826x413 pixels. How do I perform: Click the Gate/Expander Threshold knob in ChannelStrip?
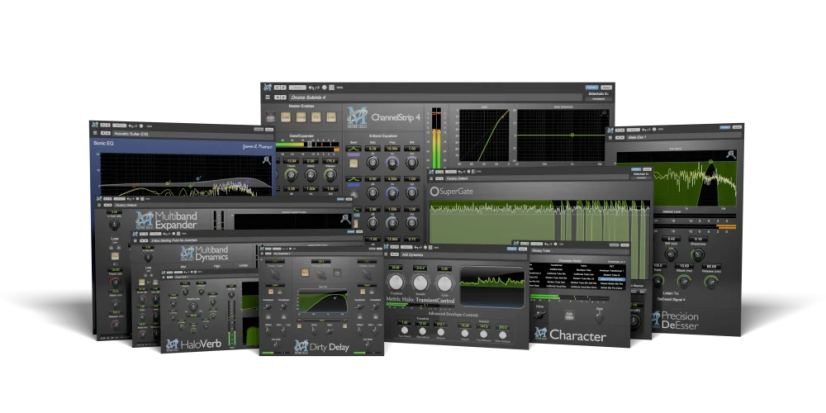click(290, 174)
